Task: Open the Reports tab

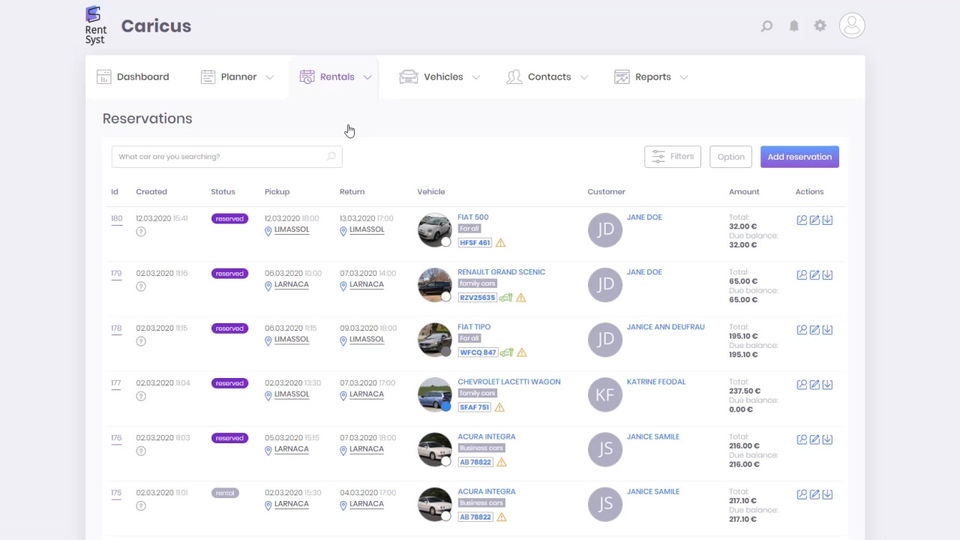Action: pos(651,77)
